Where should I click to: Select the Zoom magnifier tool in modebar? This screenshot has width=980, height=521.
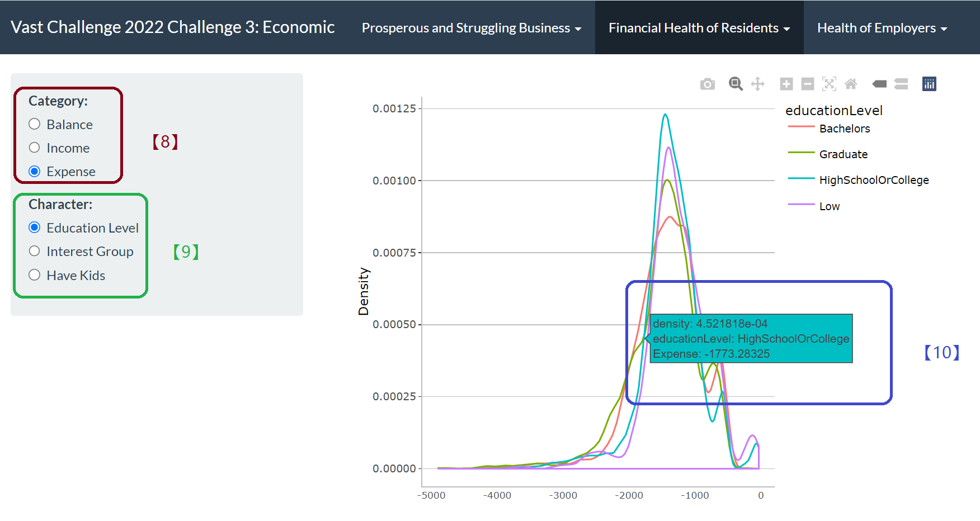point(736,84)
